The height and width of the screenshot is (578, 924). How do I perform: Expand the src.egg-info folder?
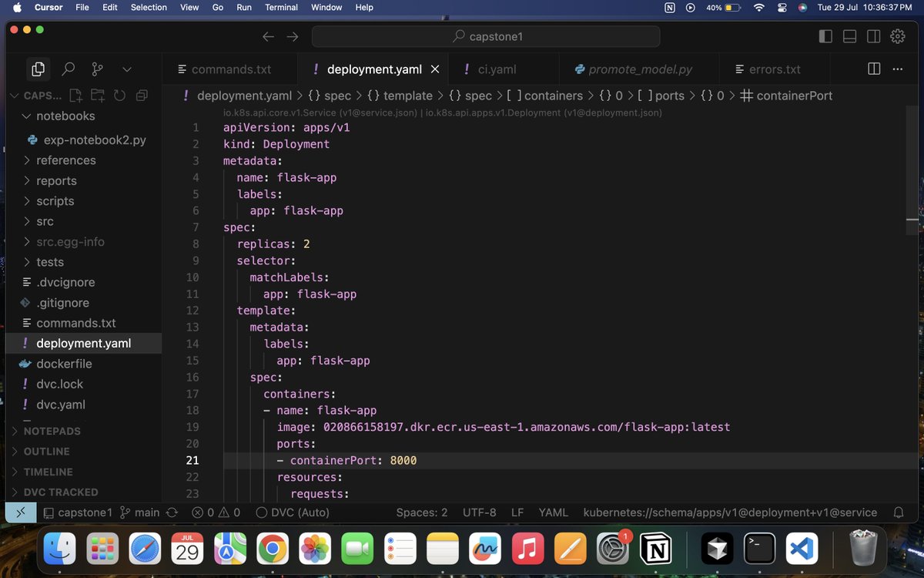(84, 241)
